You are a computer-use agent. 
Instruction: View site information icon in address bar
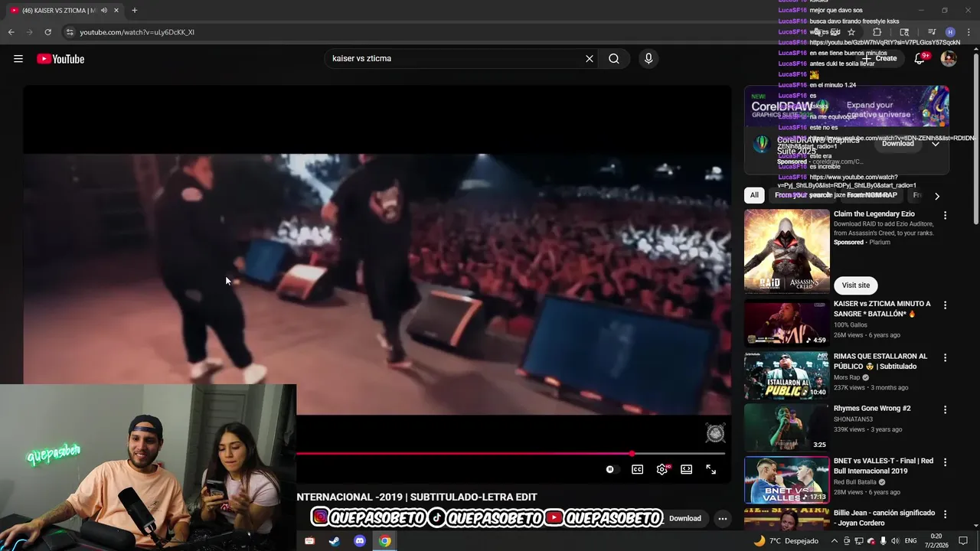(x=70, y=32)
